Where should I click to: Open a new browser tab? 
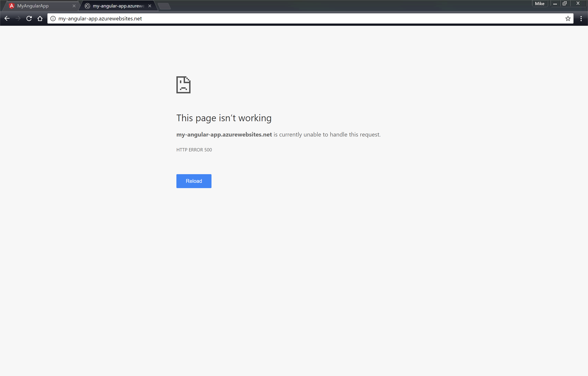tap(164, 6)
